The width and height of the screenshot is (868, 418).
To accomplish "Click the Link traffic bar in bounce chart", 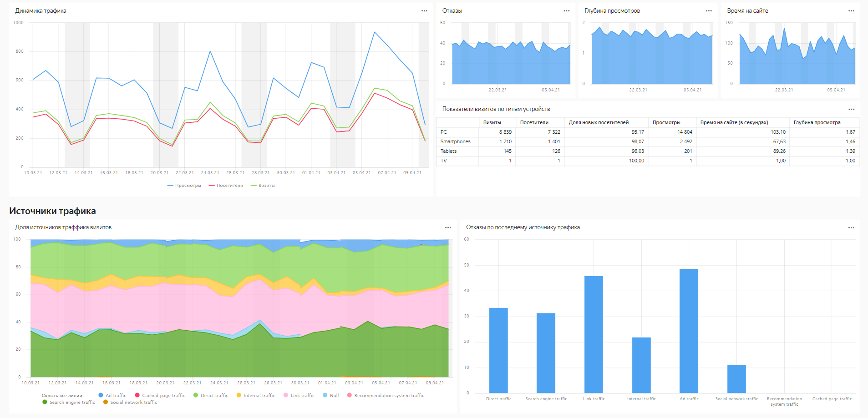I will click(x=594, y=334).
